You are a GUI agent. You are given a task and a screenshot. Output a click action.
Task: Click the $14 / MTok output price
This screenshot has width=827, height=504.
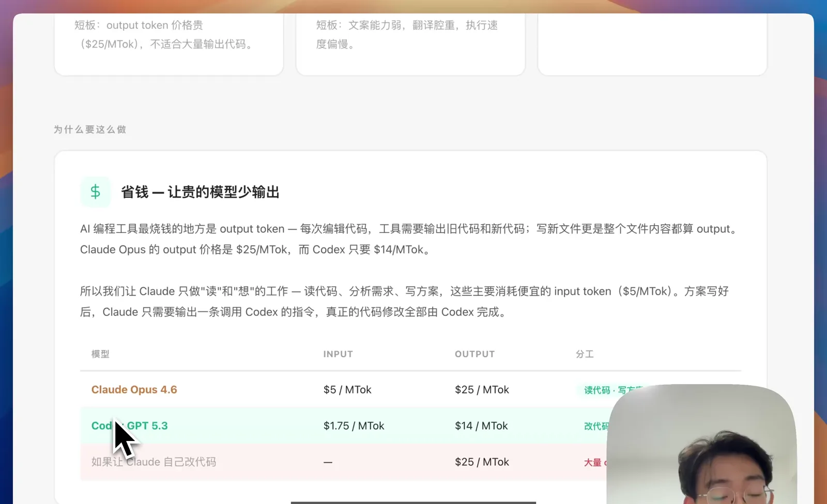[x=481, y=426]
